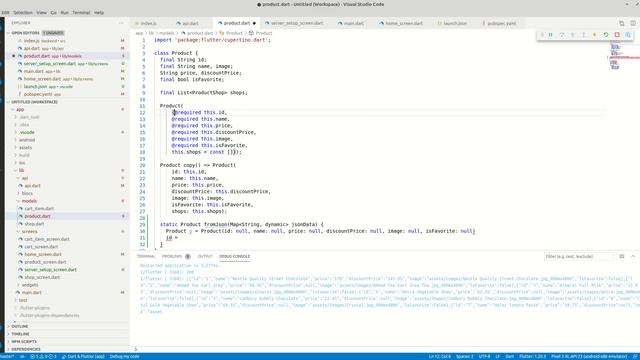Image resolution: width=640 pixels, height=360 pixels.
Task: Click Pixel 3 XL emulator device selector
Action: [x=589, y=356]
